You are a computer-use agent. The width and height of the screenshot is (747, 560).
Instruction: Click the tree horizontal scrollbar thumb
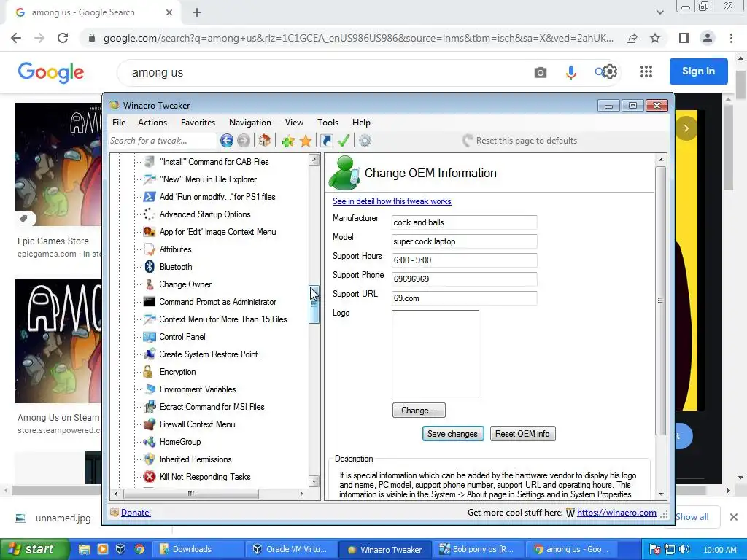pyautogui.click(x=191, y=494)
